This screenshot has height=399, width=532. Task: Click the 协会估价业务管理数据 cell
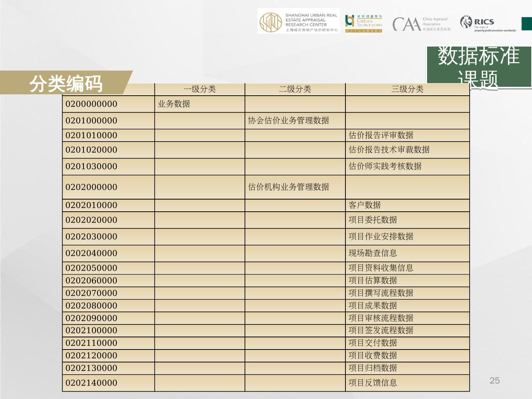click(289, 121)
